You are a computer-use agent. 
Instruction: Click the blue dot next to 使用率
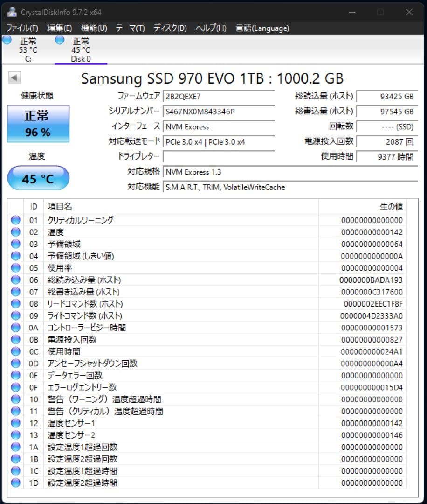tap(15, 268)
